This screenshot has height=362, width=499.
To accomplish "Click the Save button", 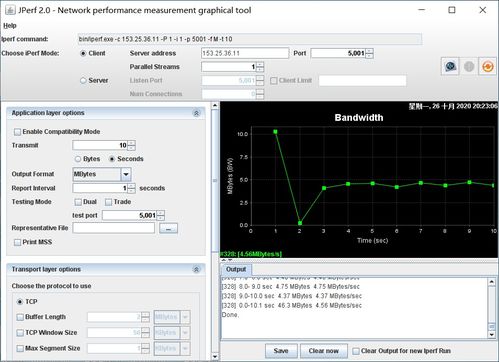I will click(x=281, y=351).
